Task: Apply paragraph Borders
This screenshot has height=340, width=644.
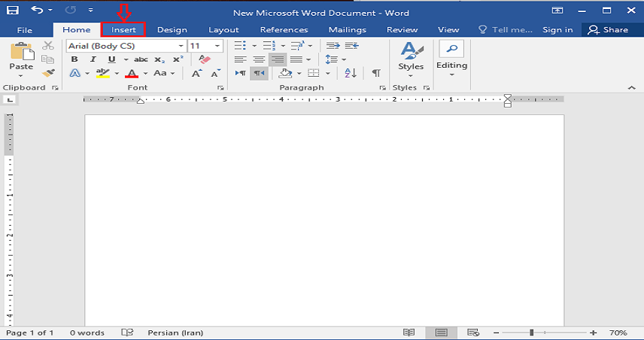Action: pyautogui.click(x=314, y=73)
